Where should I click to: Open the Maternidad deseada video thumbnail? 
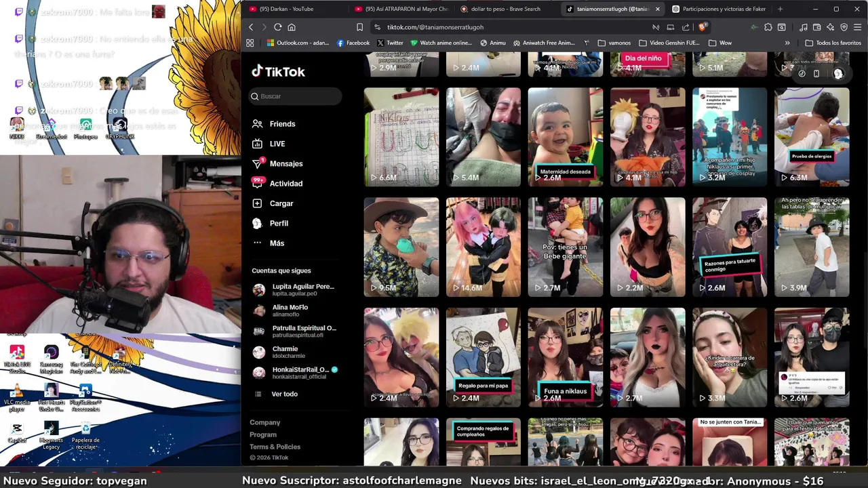[x=565, y=137]
